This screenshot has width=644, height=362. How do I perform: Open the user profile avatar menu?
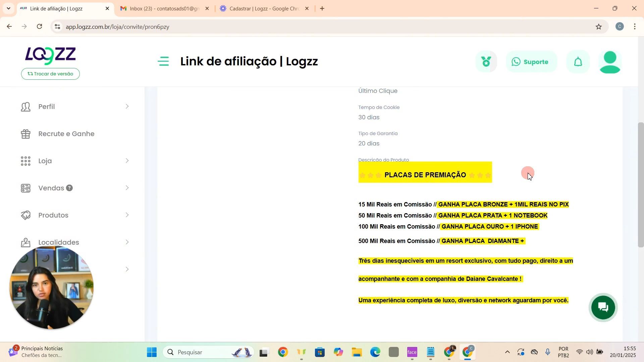610,62
